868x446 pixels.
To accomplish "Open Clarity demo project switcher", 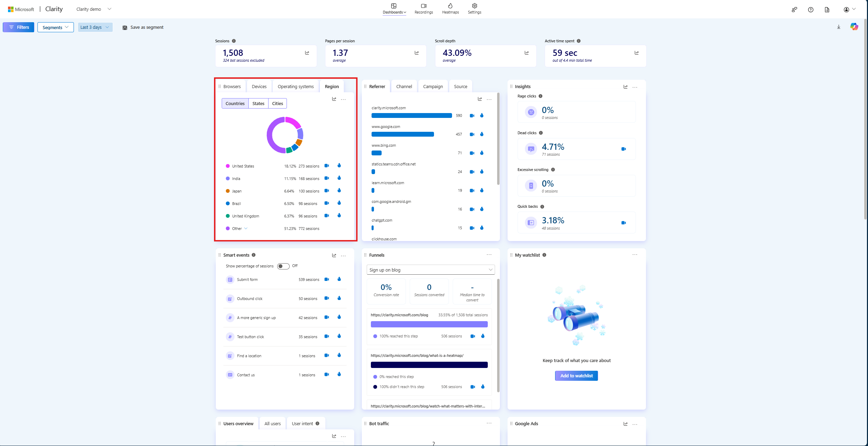I will [x=94, y=9].
